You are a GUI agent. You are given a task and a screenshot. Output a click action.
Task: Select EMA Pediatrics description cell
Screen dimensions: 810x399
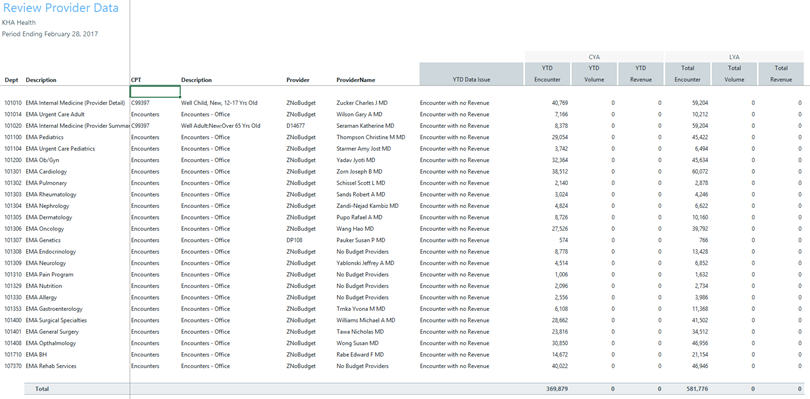coord(44,137)
